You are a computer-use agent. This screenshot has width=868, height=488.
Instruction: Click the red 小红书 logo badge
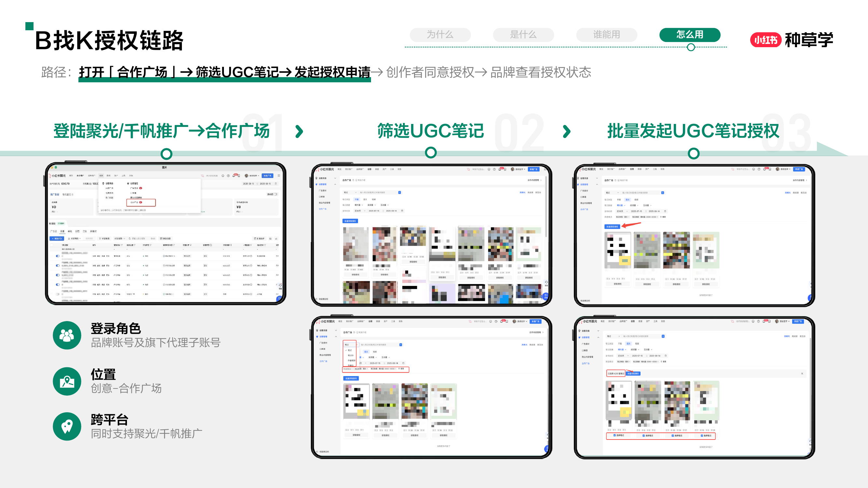click(765, 40)
